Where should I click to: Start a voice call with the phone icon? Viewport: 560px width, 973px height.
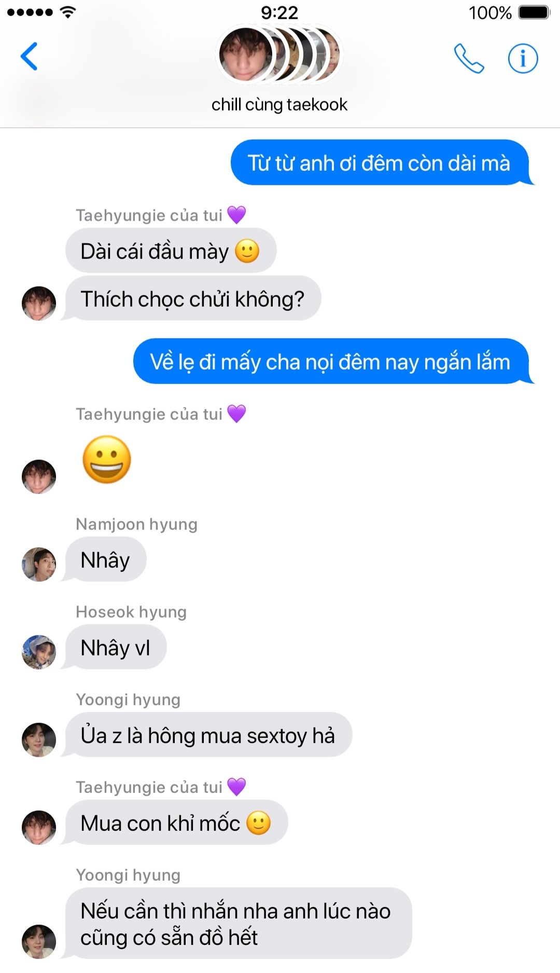coord(469,58)
